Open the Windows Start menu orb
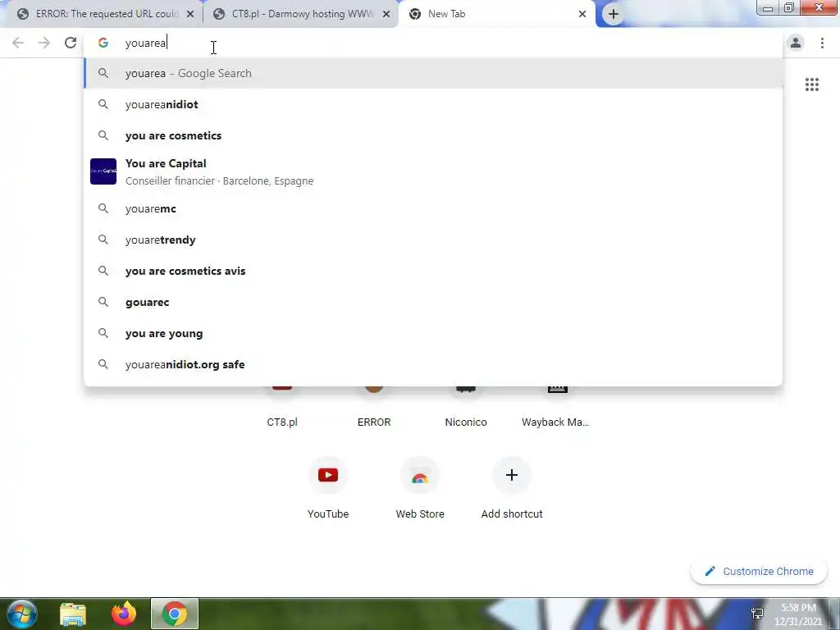The width and height of the screenshot is (840, 630). point(22,614)
